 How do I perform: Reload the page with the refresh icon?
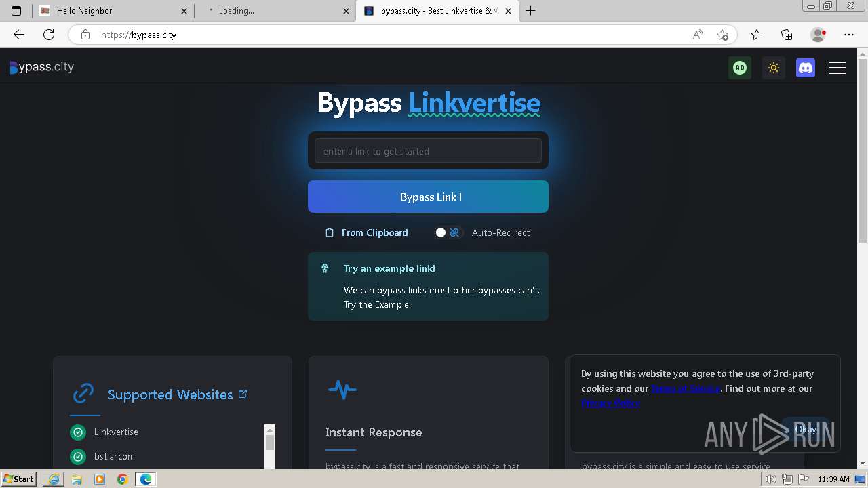click(49, 35)
